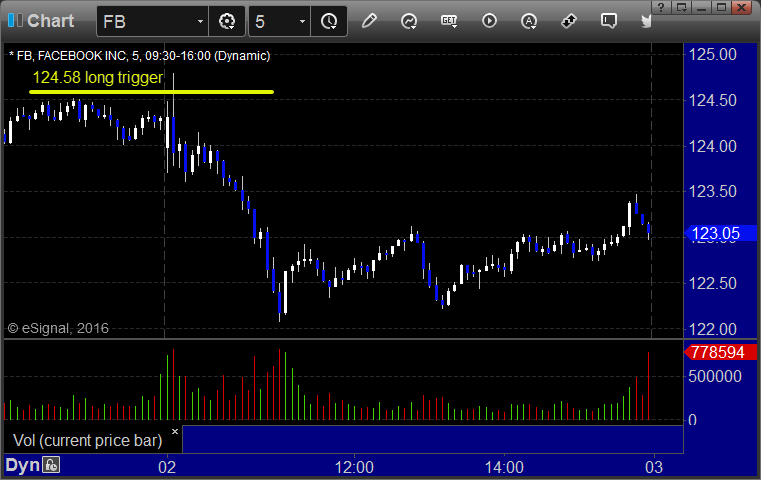Click the help question mark button
Image resolution: width=761 pixels, height=480 pixels.
coord(661,7)
